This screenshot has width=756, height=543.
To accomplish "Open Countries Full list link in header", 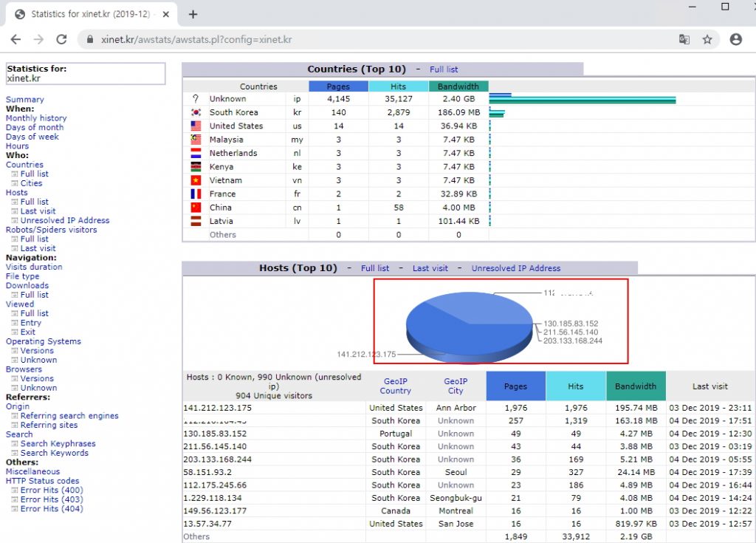I will (444, 69).
